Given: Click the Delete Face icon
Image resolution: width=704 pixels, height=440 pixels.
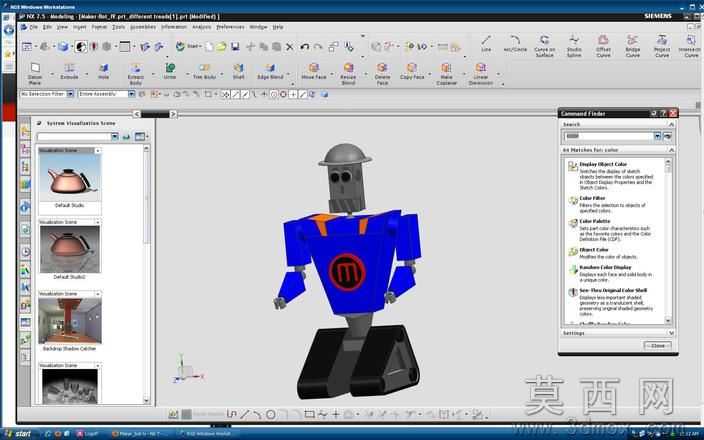Looking at the screenshot, I should pos(382,68).
